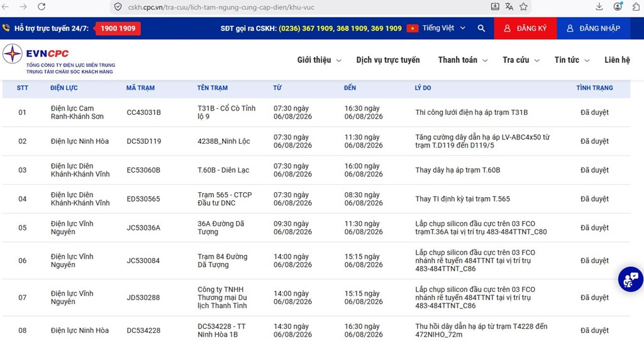Screen dimensions: 644x341
Task: Open the browser extensions icon
Action: pyautogui.click(x=636, y=6)
